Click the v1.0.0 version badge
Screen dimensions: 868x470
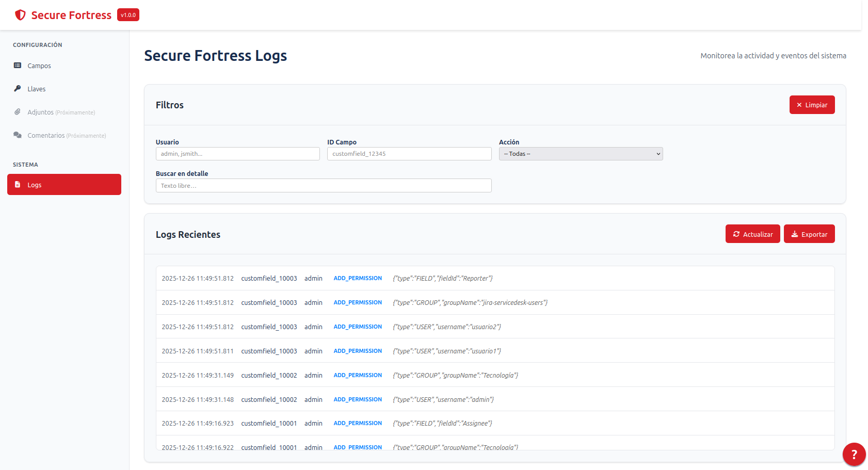(x=128, y=15)
